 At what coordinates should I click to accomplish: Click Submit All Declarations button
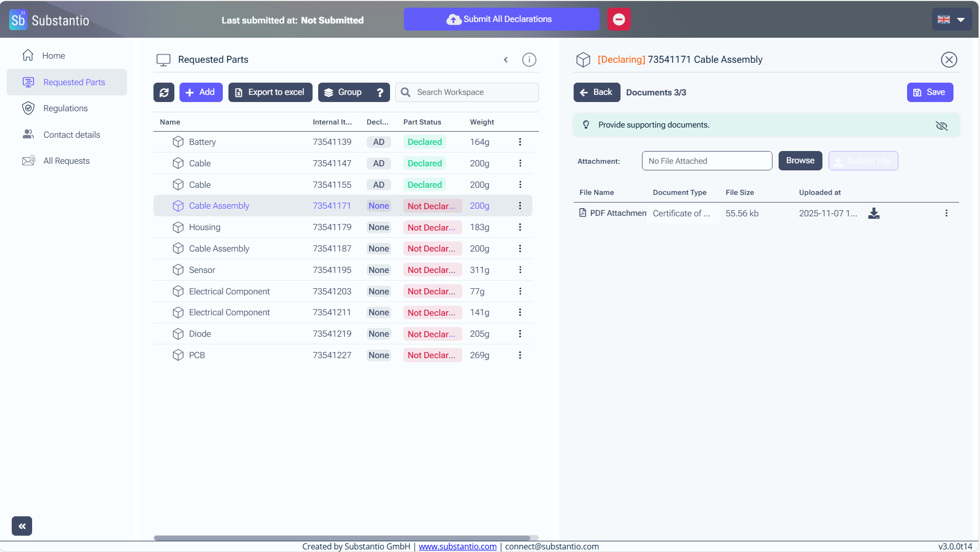pyautogui.click(x=501, y=19)
